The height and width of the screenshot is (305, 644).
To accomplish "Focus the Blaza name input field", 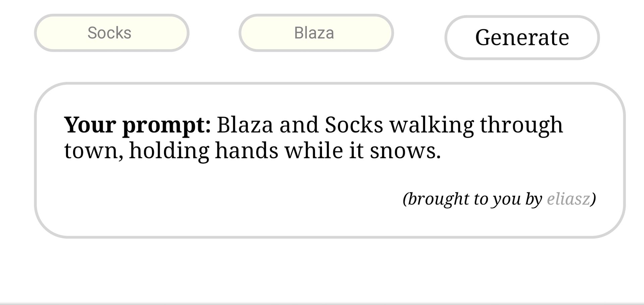I will click(x=316, y=33).
